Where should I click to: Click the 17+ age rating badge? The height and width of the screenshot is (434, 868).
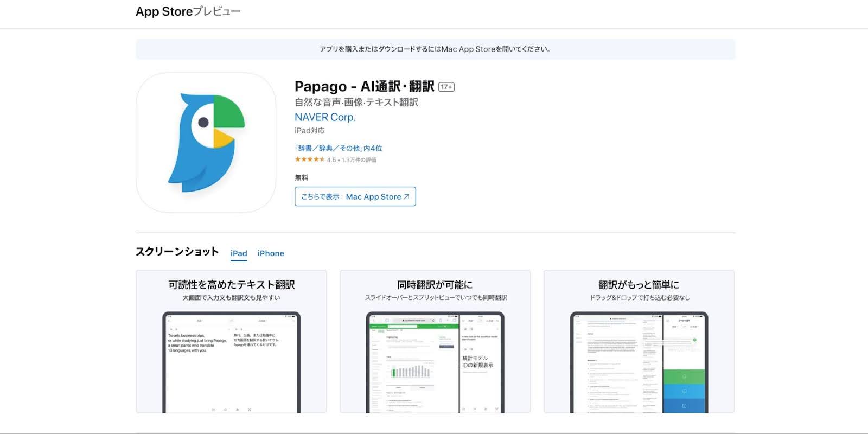(446, 87)
